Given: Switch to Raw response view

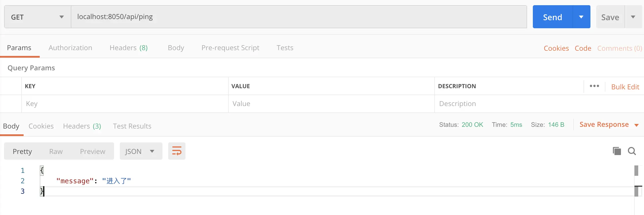Looking at the screenshot, I should point(56,151).
